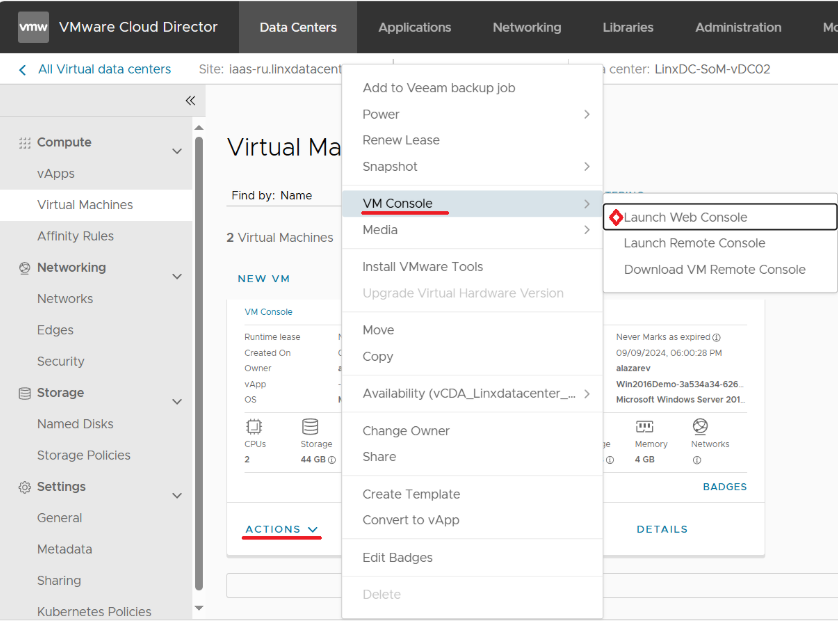The image size is (838, 624).
Task: Click the Memory icon on the VM card
Action: [x=644, y=426]
